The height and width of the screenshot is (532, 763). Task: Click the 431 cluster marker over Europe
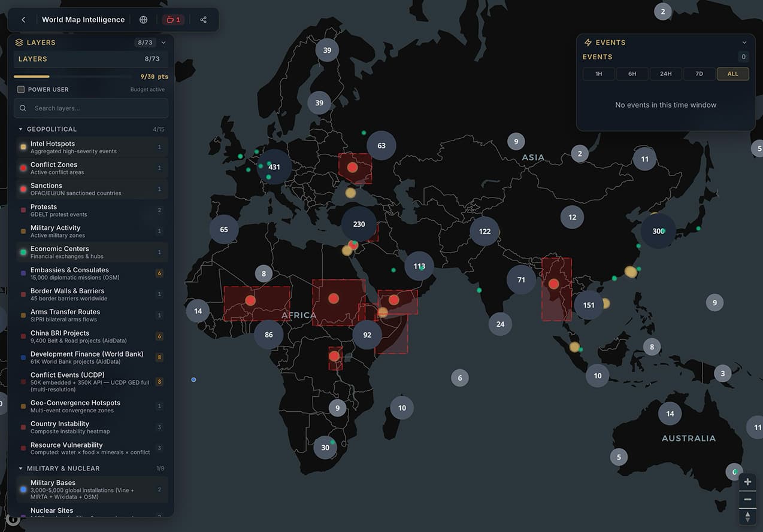(274, 167)
